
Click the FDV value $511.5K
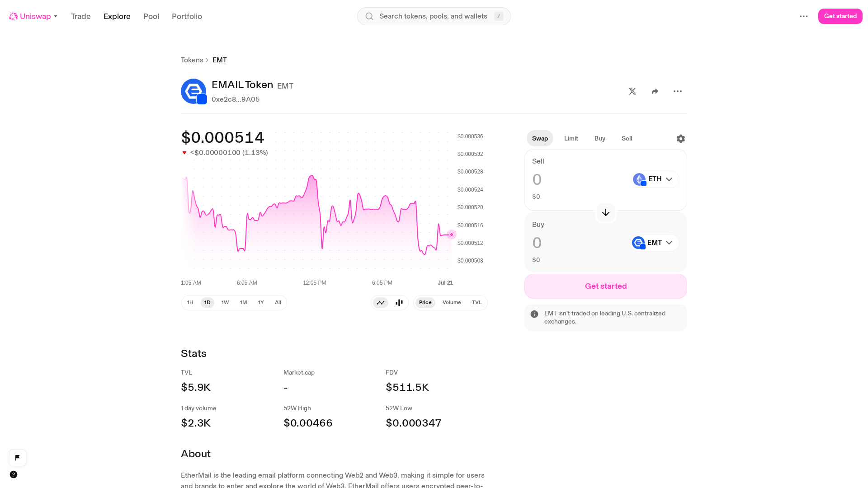407,387
